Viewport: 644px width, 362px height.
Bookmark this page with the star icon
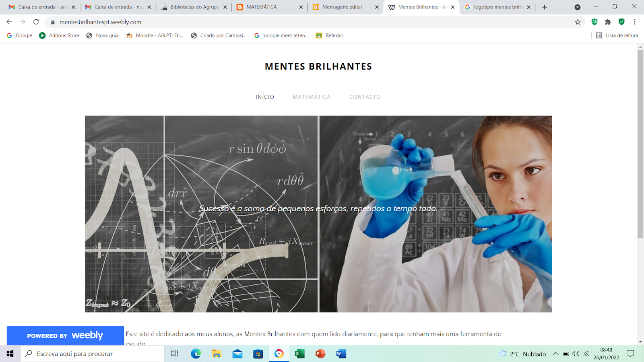578,22
